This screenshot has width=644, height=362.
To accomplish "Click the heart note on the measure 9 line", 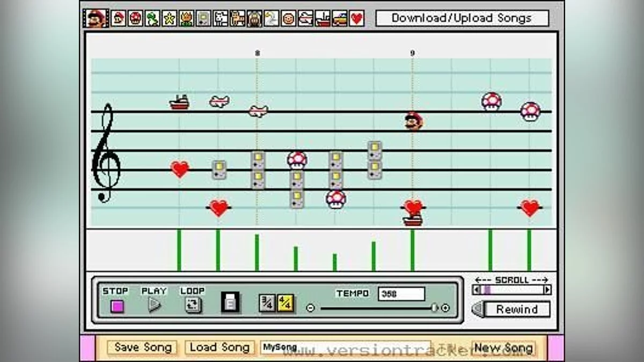I will (x=413, y=206).
